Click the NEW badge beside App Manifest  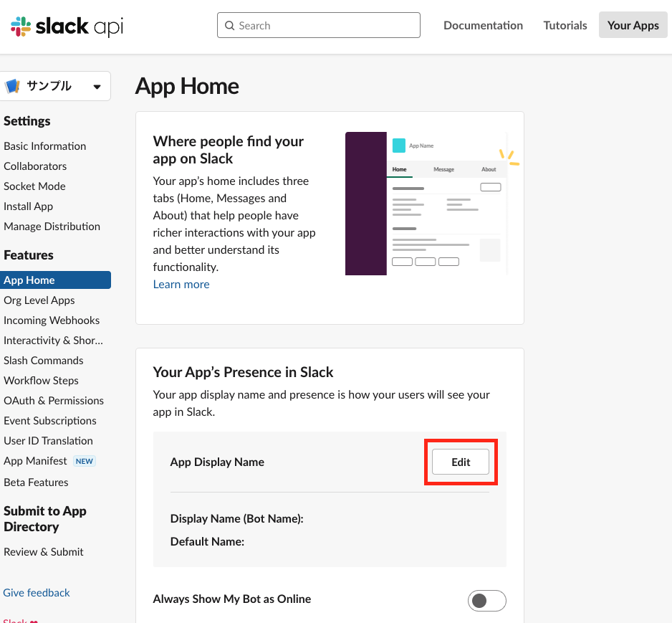pos(85,461)
